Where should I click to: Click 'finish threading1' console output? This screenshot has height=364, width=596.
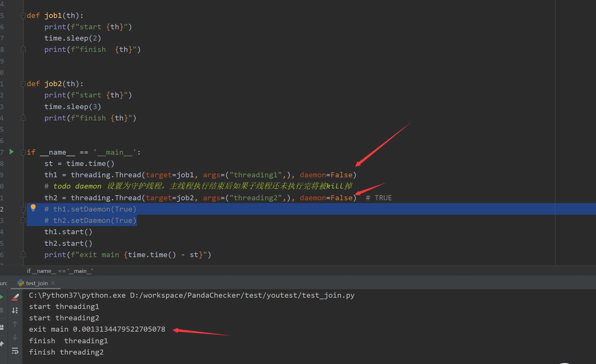pos(68,341)
